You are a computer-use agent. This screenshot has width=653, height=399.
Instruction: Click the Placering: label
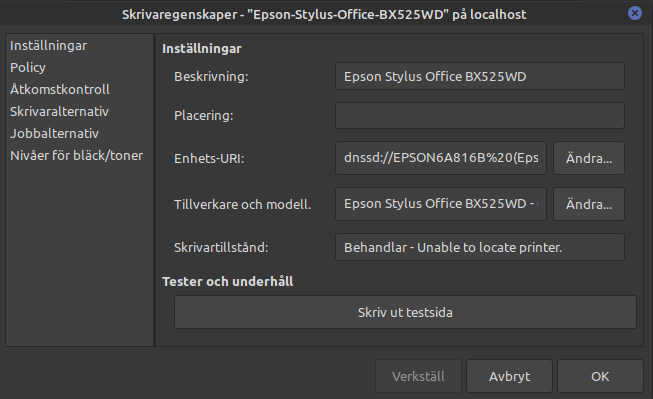tap(204, 115)
